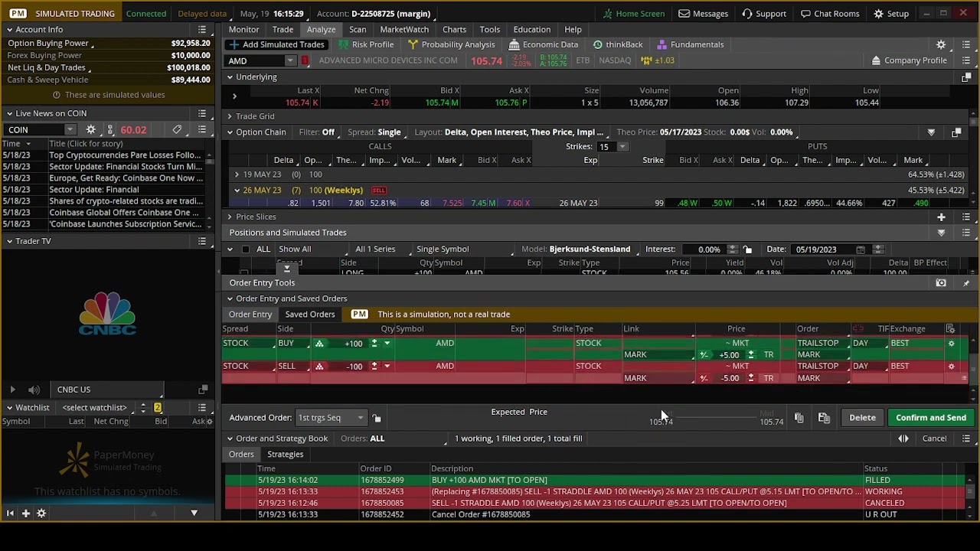Click add plus icon on Price Slices row

[x=941, y=217]
